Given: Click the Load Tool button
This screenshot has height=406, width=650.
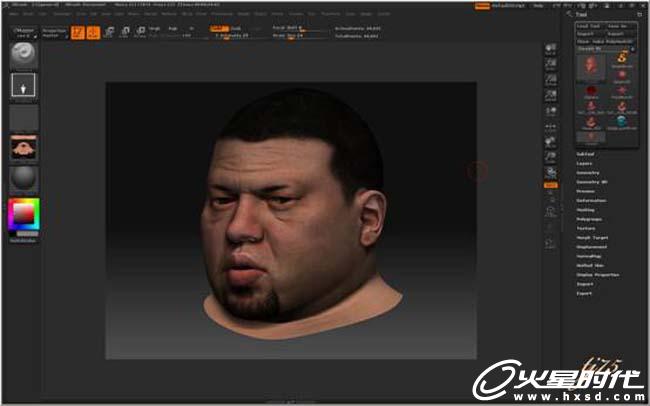Looking at the screenshot, I should click(x=590, y=26).
